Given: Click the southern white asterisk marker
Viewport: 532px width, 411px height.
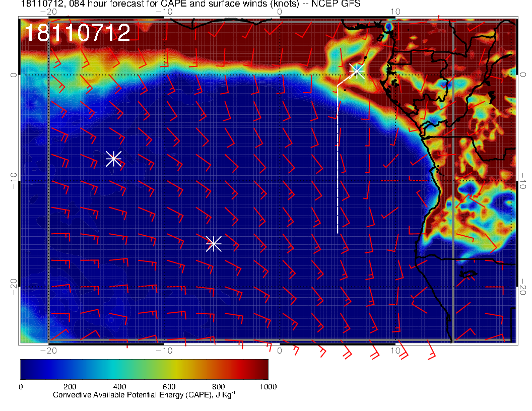Looking at the screenshot, I should pos(214,244).
